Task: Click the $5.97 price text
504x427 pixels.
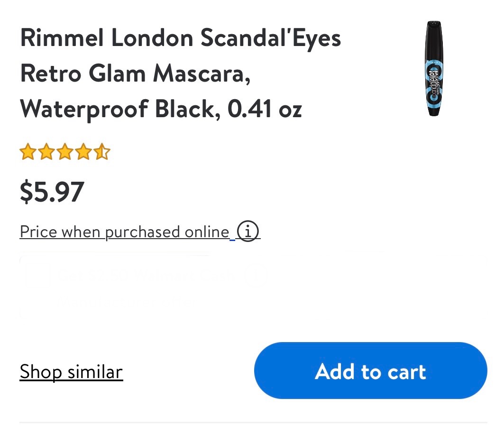Action: 52,192
